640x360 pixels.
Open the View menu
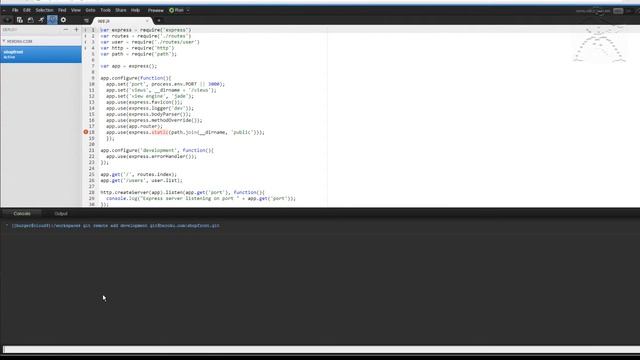(x=76, y=10)
